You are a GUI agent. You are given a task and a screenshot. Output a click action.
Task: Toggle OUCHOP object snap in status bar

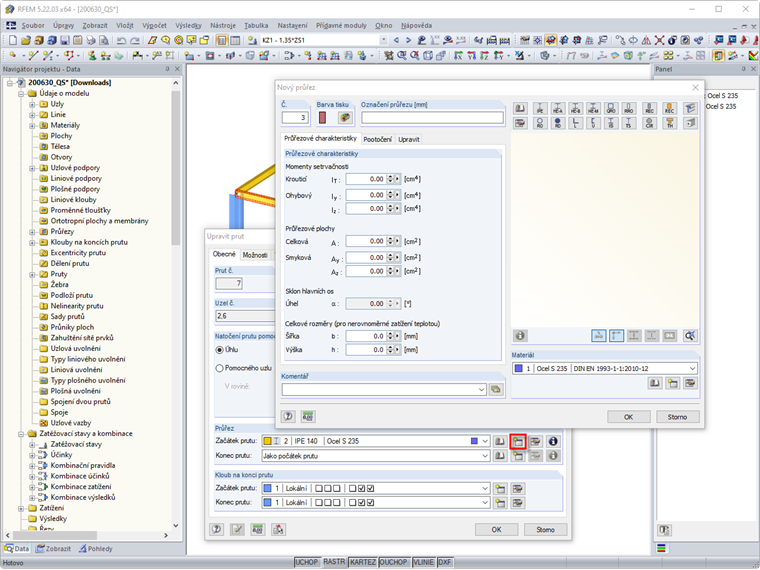(x=394, y=562)
